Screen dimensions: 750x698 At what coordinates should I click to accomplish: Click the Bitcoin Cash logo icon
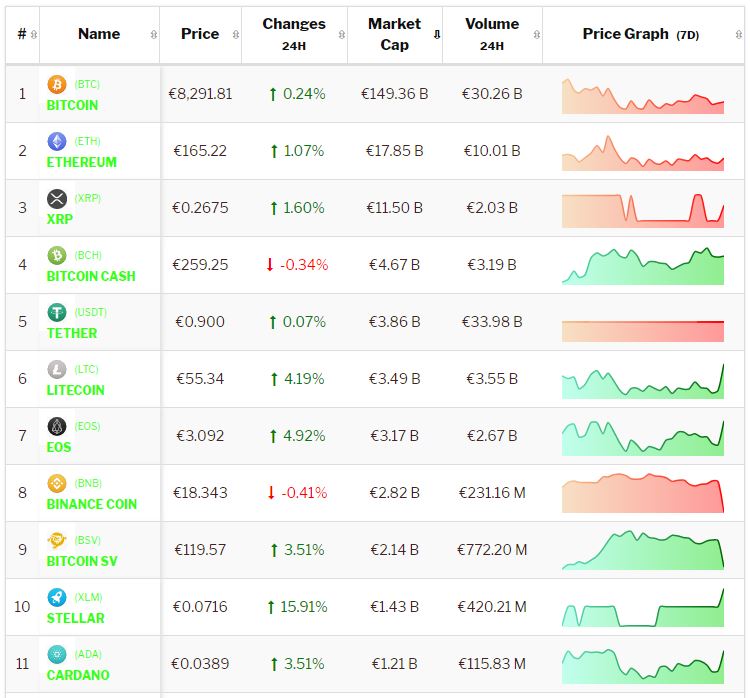click(x=57, y=256)
